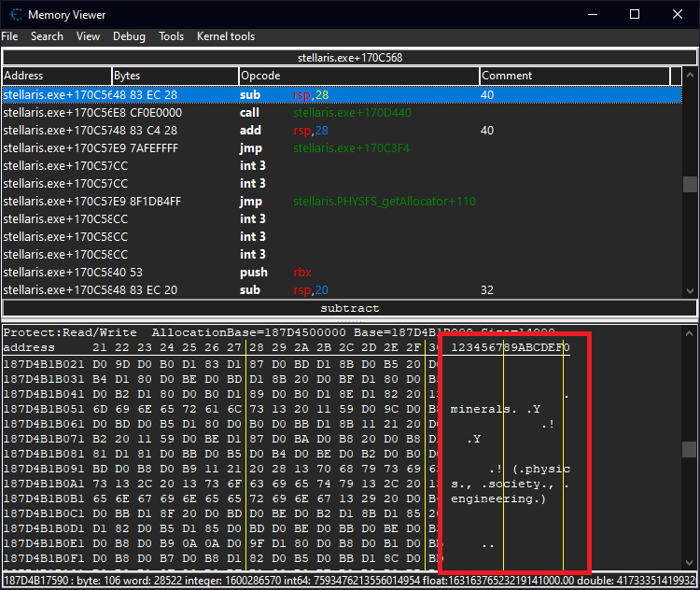
Task: Click the call target stellaris.exe+170D440
Action: point(352,113)
